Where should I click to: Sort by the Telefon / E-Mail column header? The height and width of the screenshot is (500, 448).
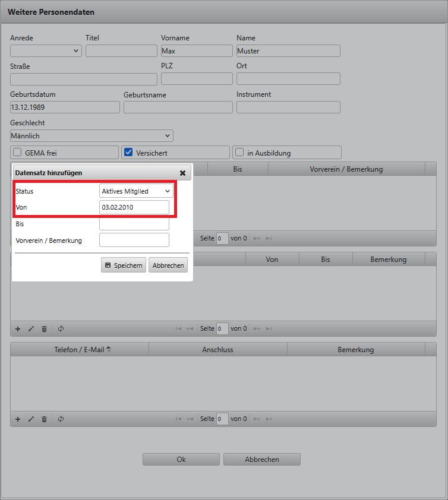tap(80, 350)
